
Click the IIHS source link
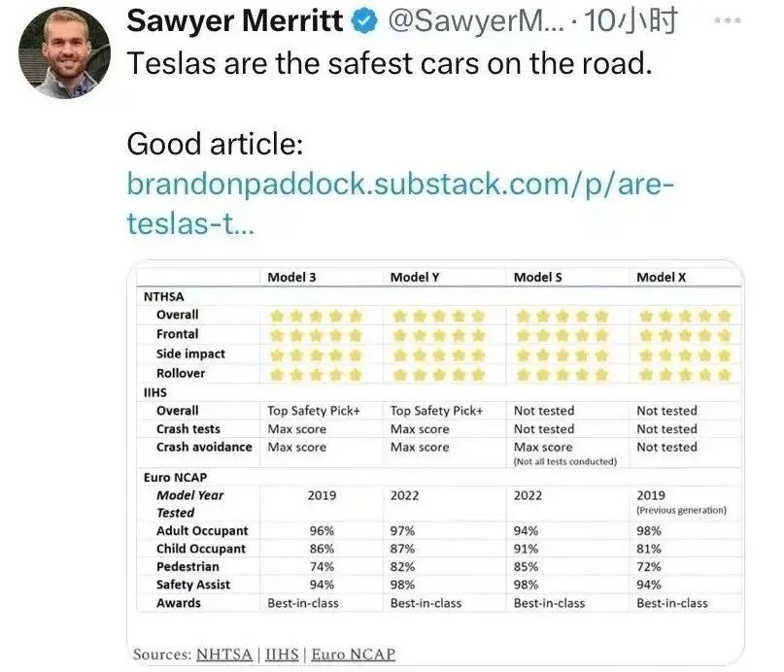(x=282, y=654)
